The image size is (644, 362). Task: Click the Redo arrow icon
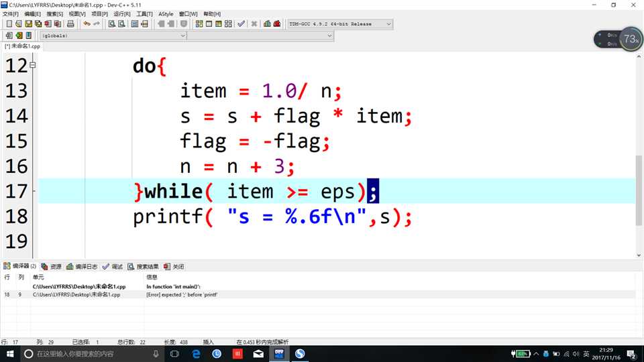(97, 24)
